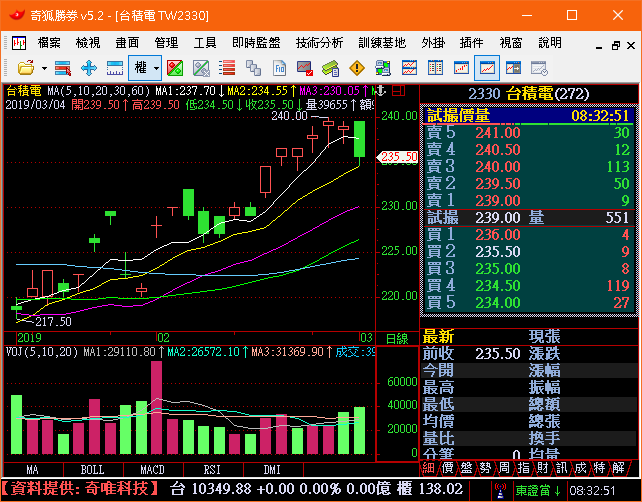Click the blue ruler scale icon
Image resolution: width=642 pixels, height=502 pixels.
pos(115,68)
